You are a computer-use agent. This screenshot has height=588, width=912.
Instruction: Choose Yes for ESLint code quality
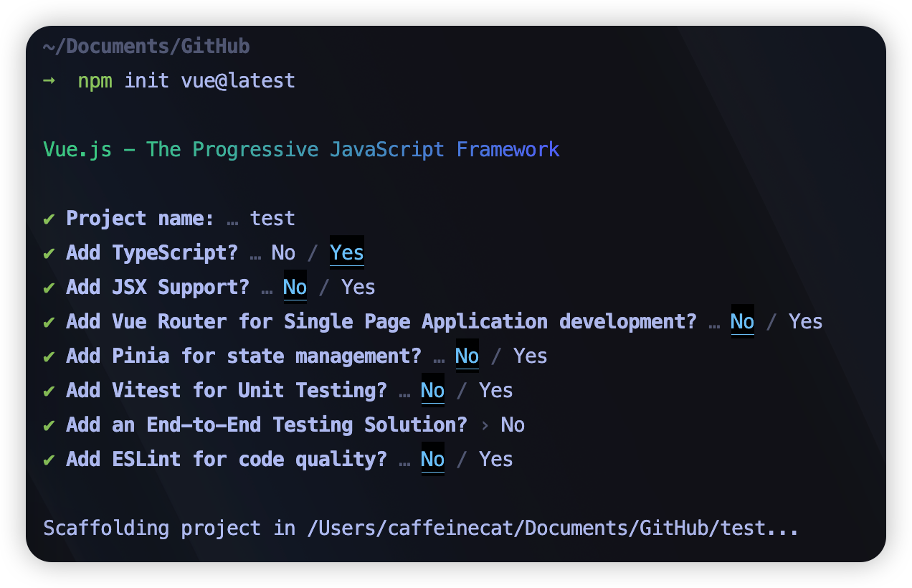[x=495, y=459]
